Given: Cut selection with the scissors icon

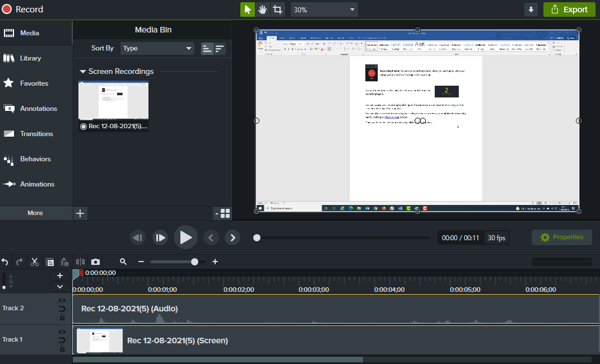Looking at the screenshot, I should [34, 262].
